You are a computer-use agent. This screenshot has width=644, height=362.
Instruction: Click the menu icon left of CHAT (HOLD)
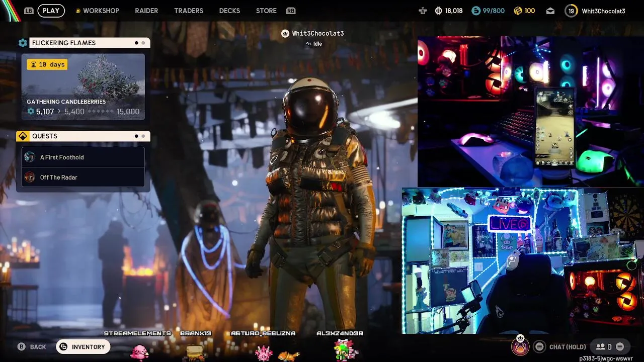pyautogui.click(x=539, y=347)
